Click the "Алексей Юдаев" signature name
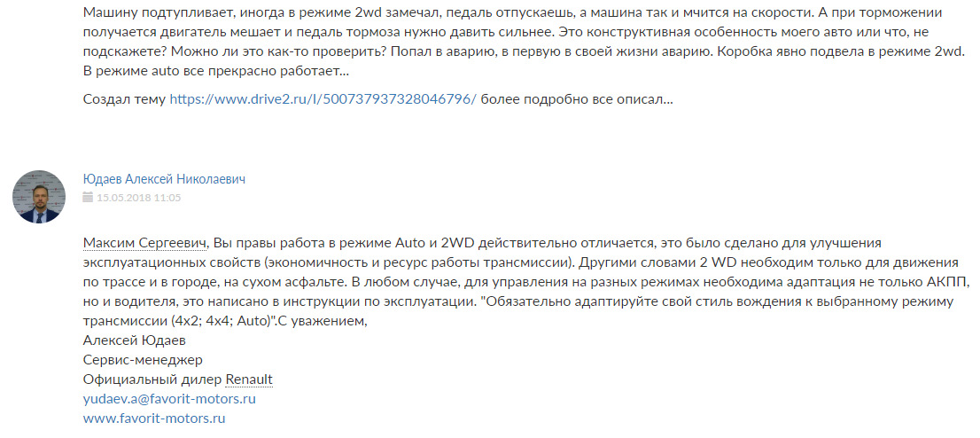The width and height of the screenshot is (980, 438). pos(128,340)
